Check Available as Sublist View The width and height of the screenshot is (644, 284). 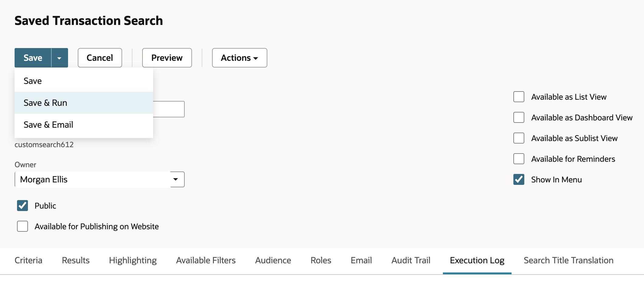519,138
